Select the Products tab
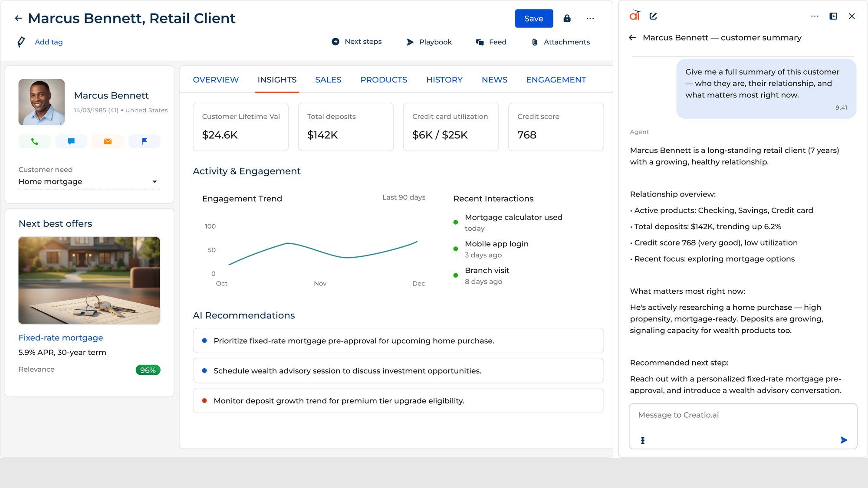Screen dimensions: 868x488 pos(384,80)
